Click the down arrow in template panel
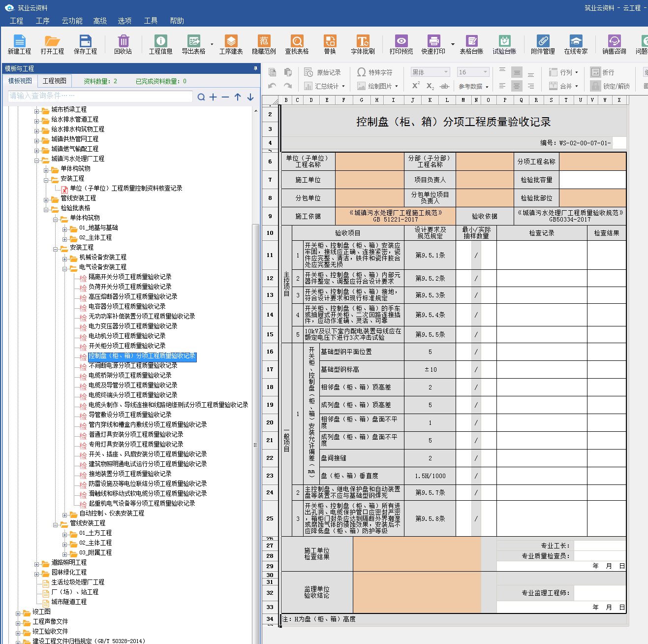The width and height of the screenshot is (648, 644). click(x=250, y=97)
